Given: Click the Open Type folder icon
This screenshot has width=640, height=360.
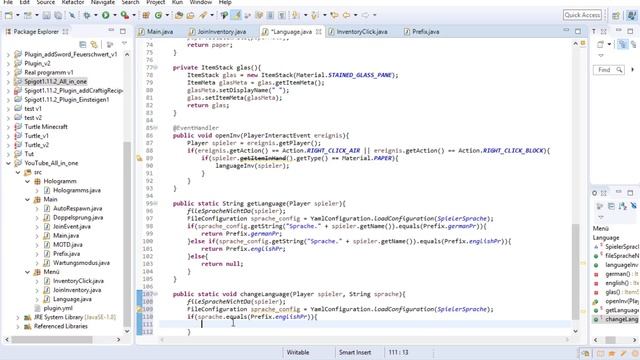Looking at the screenshot, I should tap(178, 16).
